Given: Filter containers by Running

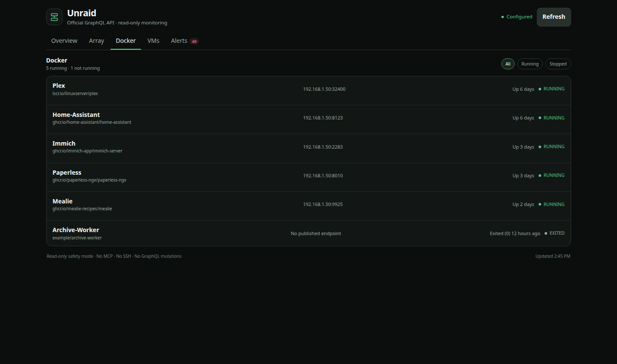Looking at the screenshot, I should 530,64.
